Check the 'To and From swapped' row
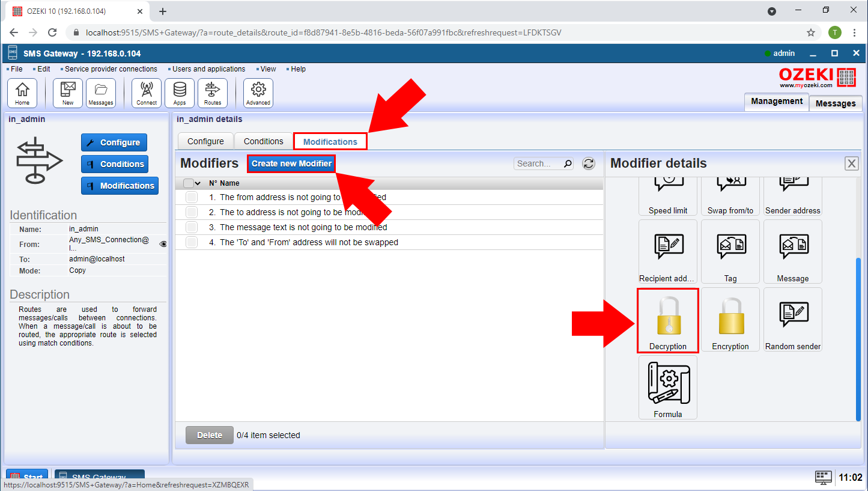Image resolution: width=868 pixels, height=491 pixels. click(191, 242)
